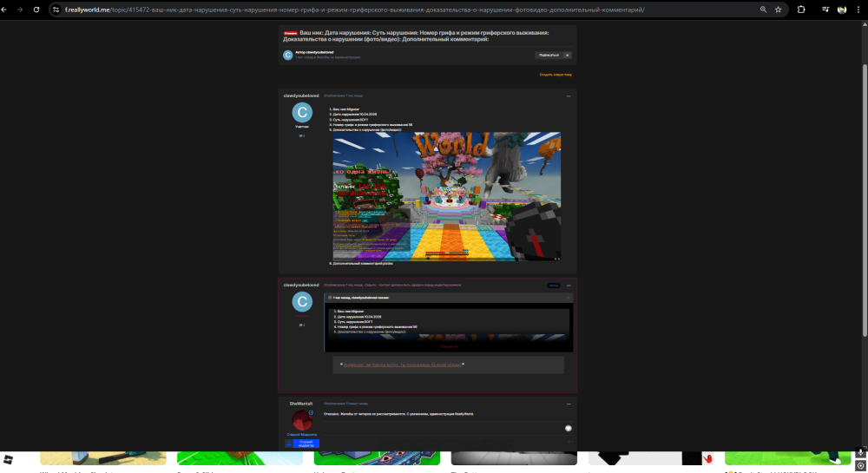
Task: Subscribe to topic with Подписаться button
Action: [549, 55]
